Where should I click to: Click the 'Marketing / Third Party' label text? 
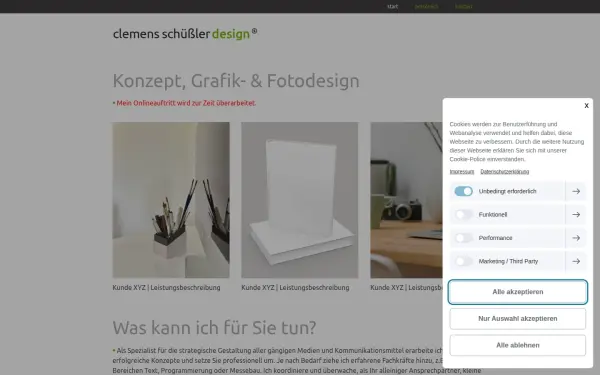point(508,261)
